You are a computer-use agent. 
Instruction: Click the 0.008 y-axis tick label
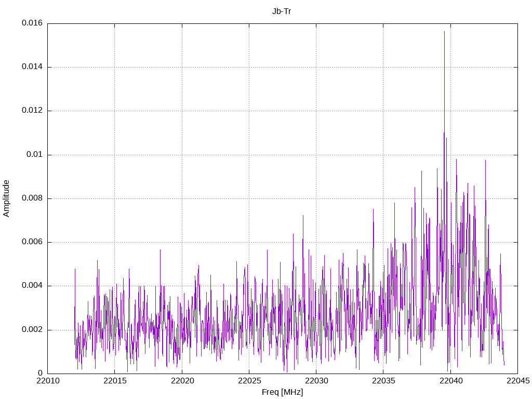pyautogui.click(x=32, y=198)
